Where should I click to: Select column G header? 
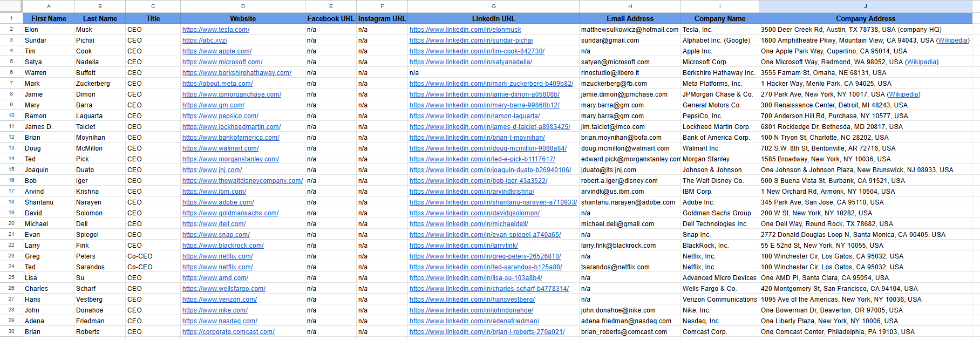coord(493,6)
